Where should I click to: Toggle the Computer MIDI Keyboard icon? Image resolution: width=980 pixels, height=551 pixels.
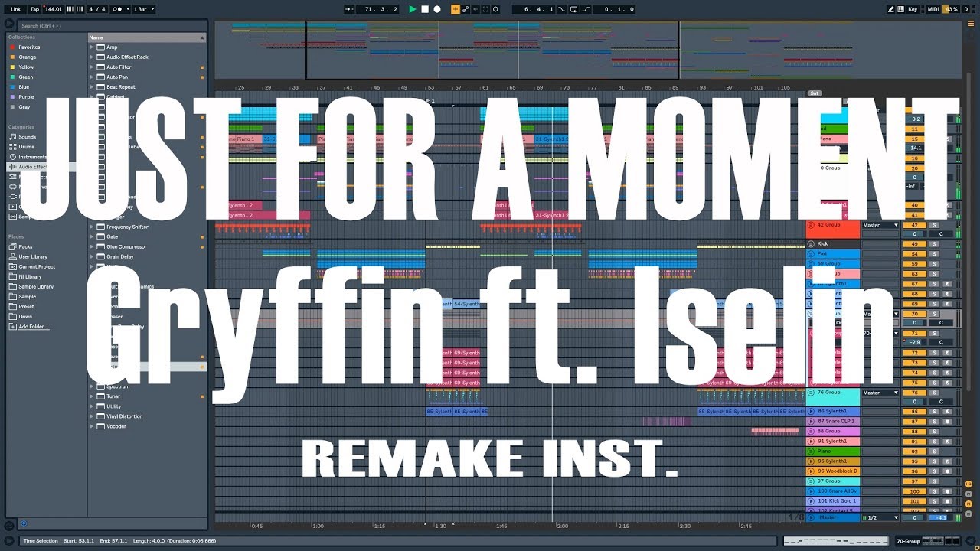[900, 9]
